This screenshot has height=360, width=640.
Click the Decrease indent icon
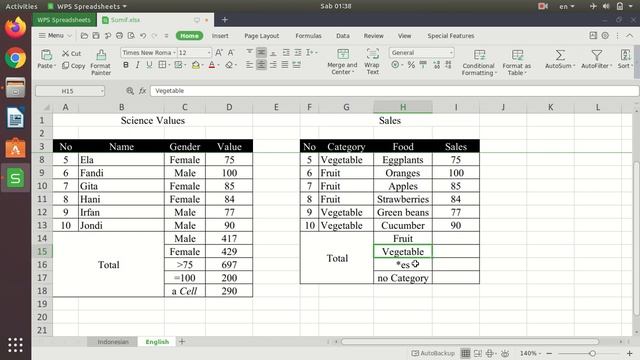coord(286,53)
